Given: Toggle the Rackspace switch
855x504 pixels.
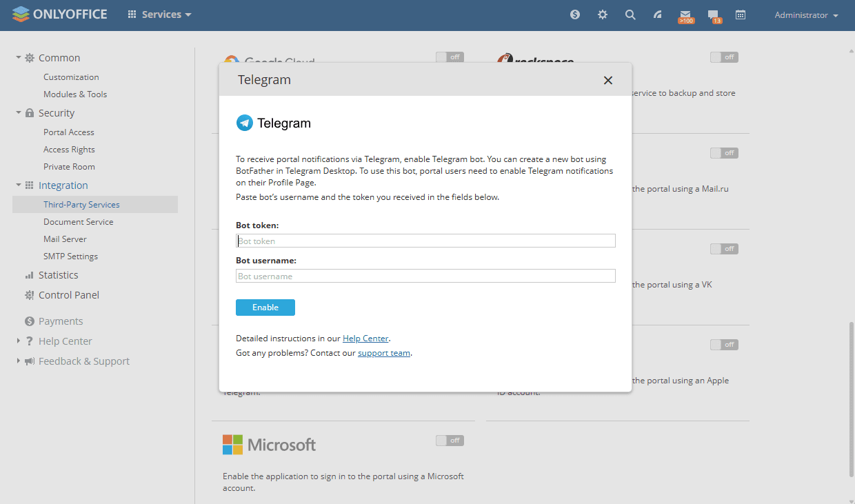Looking at the screenshot, I should click(724, 57).
